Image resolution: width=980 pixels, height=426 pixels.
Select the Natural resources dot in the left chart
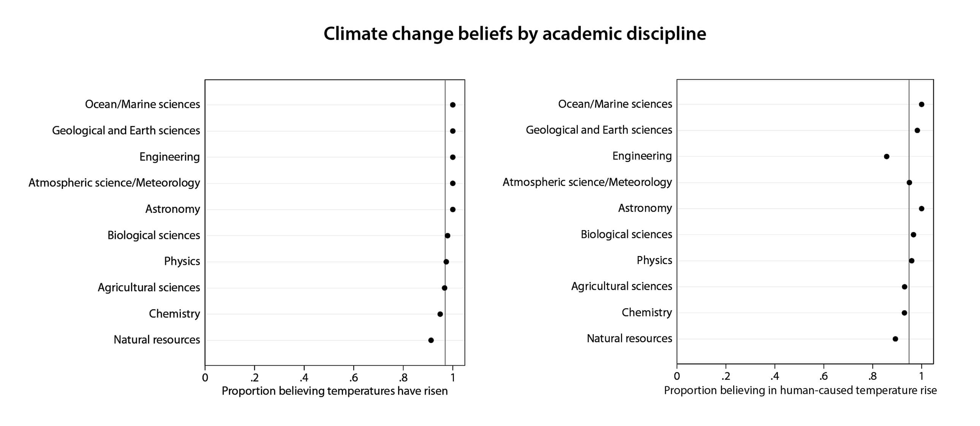pyautogui.click(x=431, y=340)
